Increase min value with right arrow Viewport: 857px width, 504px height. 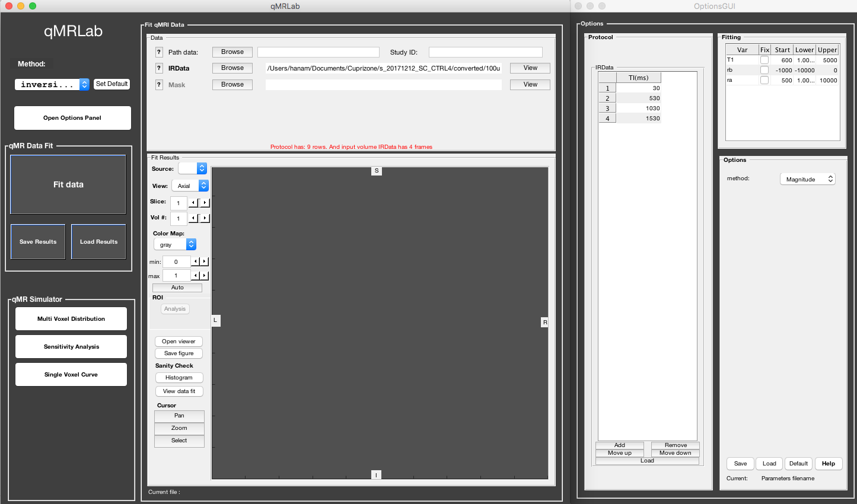coord(205,261)
